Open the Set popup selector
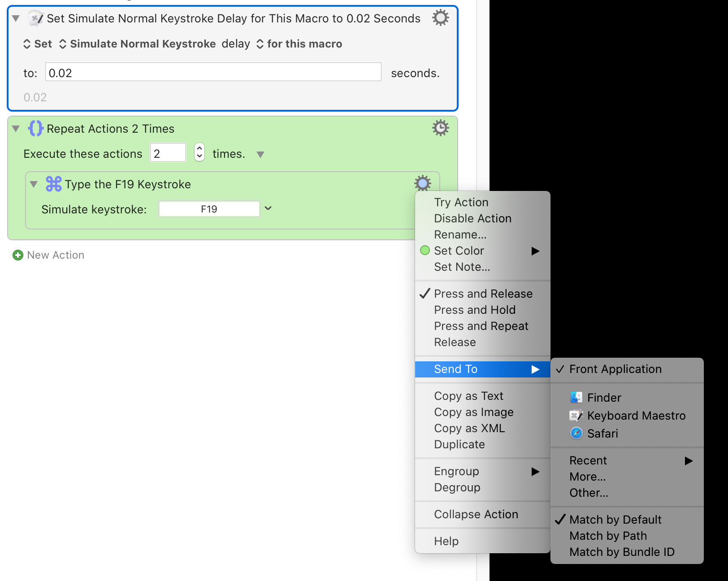Image resolution: width=728 pixels, height=581 pixels. pos(38,44)
